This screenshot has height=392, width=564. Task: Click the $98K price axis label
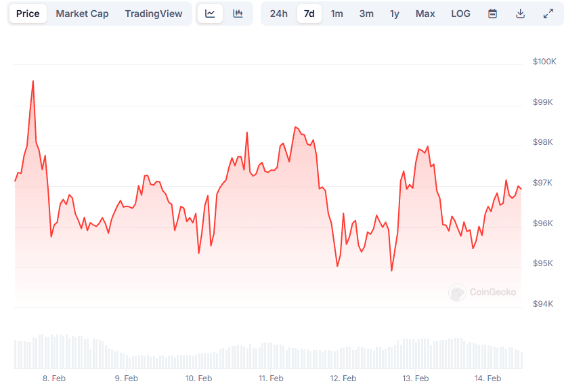click(543, 142)
